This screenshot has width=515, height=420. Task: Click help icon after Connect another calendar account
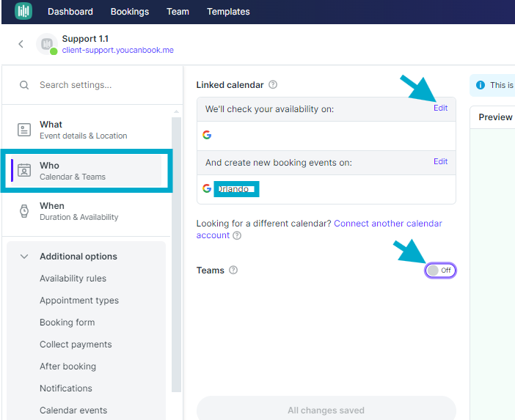(x=237, y=235)
